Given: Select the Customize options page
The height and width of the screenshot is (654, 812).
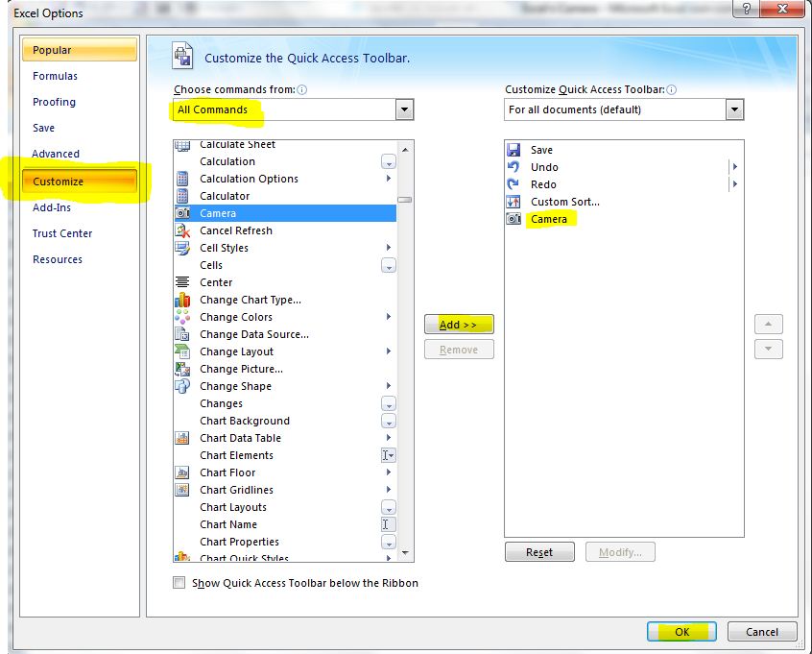Looking at the screenshot, I should pyautogui.click(x=80, y=182).
